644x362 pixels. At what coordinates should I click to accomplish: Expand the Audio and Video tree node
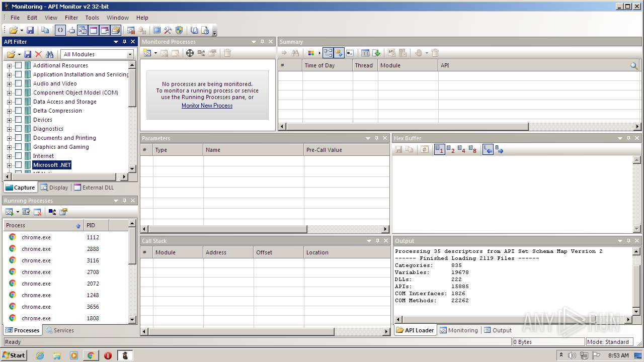[9, 83]
